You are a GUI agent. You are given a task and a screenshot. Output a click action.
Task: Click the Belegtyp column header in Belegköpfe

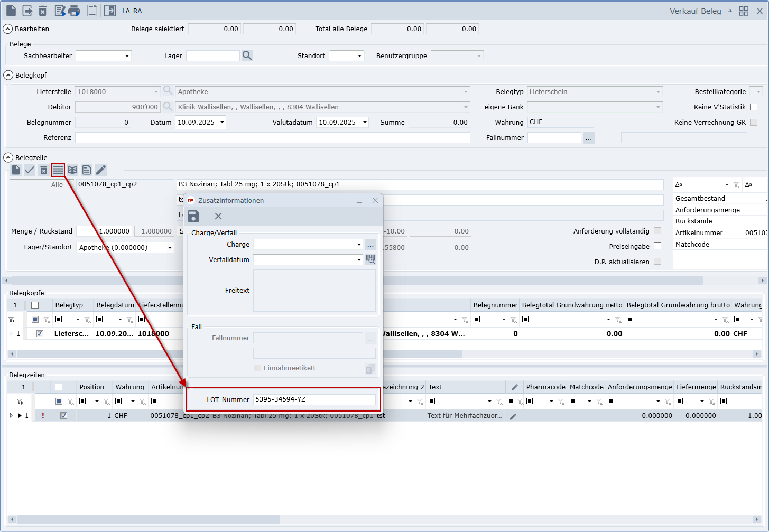[x=69, y=305]
